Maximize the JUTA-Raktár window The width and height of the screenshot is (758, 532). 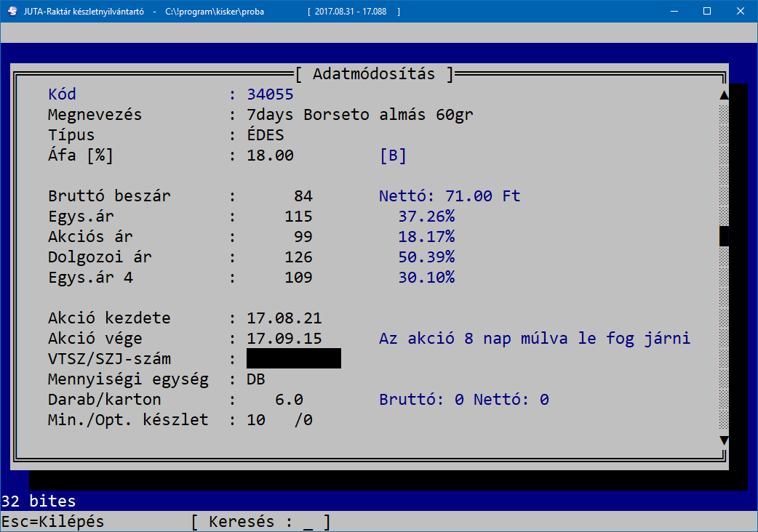[707, 12]
